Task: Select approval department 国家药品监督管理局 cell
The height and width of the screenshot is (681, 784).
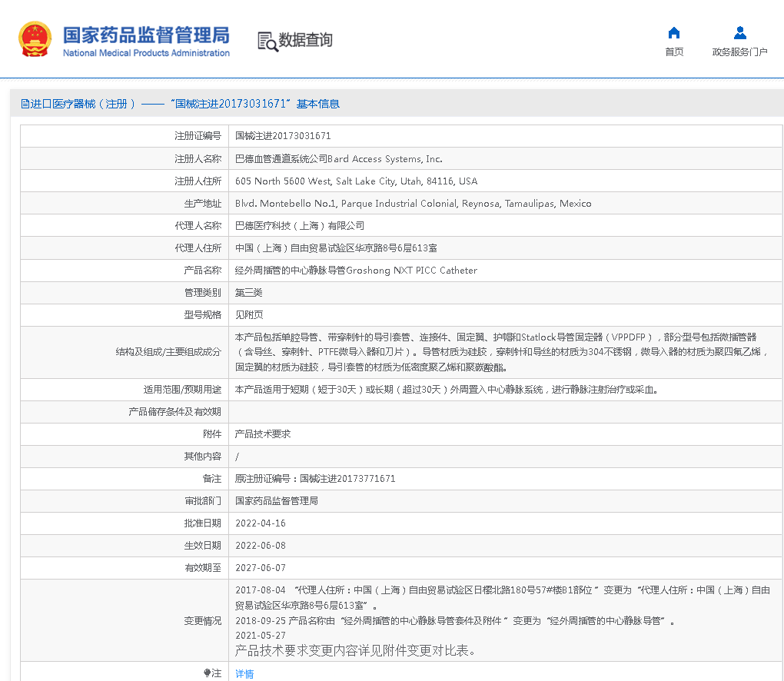Action: (x=277, y=501)
